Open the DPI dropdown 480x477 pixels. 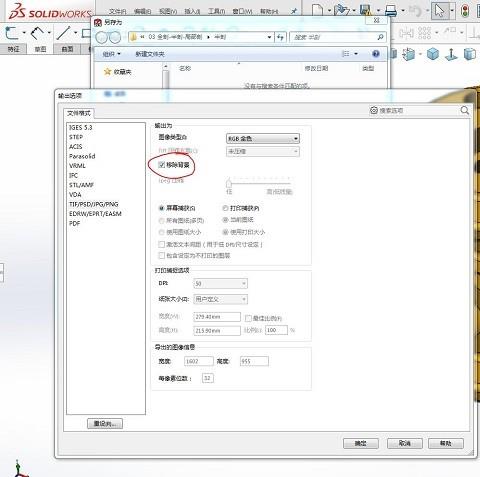(x=220, y=284)
